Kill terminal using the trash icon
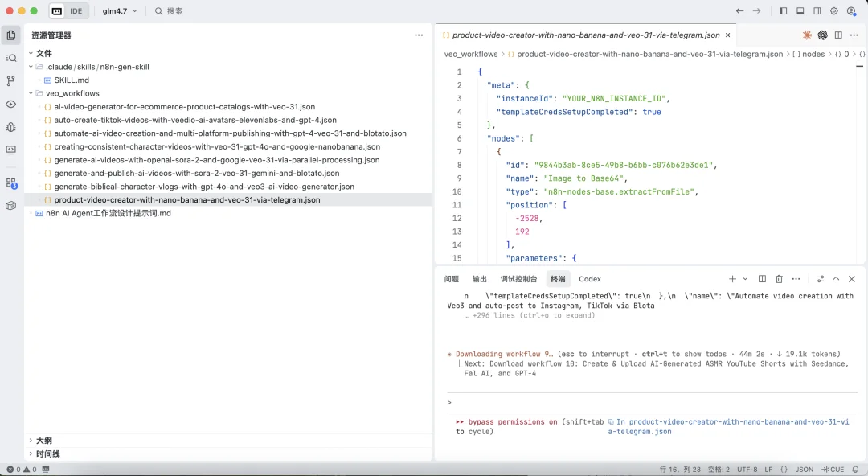 tap(779, 279)
